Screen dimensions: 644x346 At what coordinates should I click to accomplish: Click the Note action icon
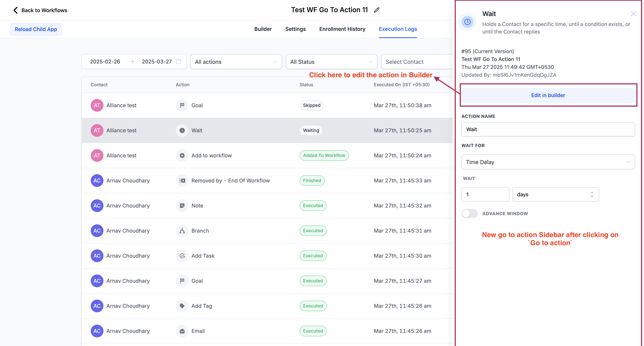(182, 206)
